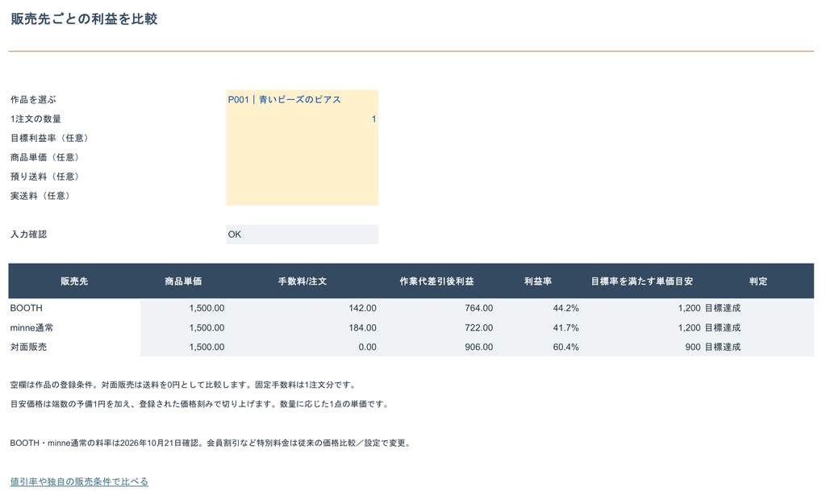Click the 対面販売 fee value 0.00
Screen dimensions: 826x504
coord(367,347)
